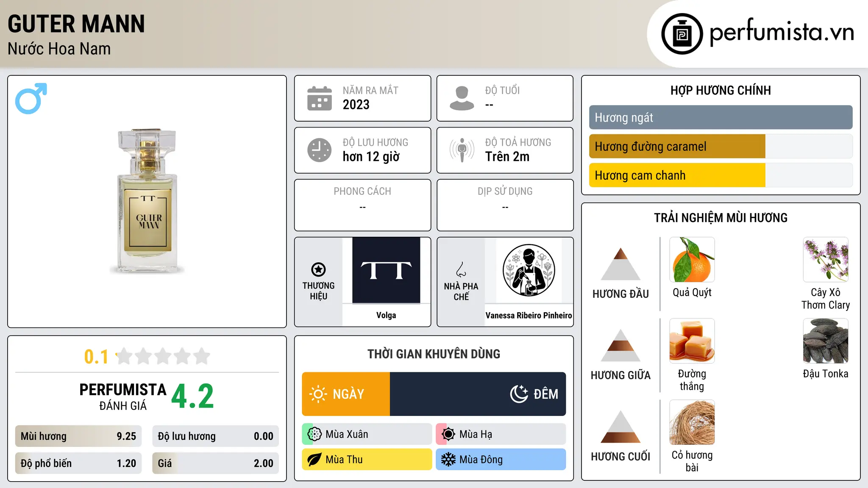Click the Độ lưu hương 0.00 score bar
The width and height of the screenshot is (868, 488).
[216, 436]
